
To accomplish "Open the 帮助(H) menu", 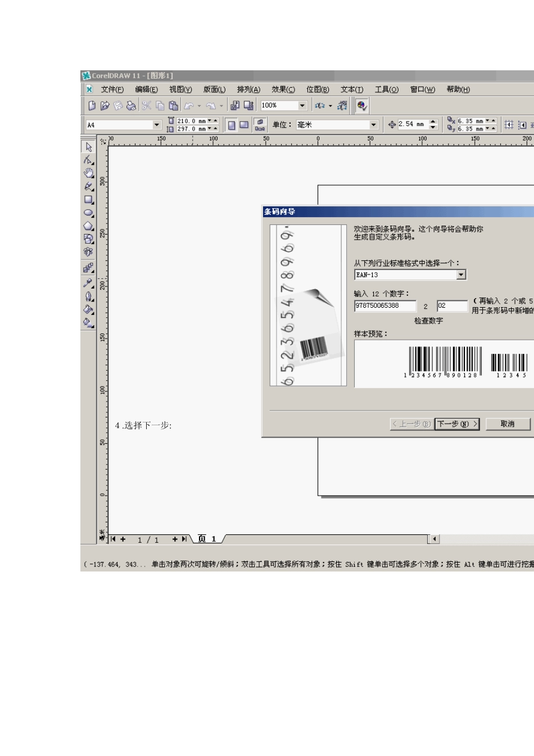I will coord(458,89).
